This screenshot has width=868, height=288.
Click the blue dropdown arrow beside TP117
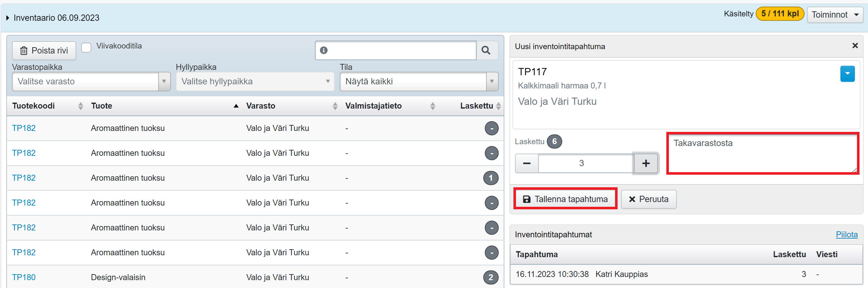pos(847,74)
